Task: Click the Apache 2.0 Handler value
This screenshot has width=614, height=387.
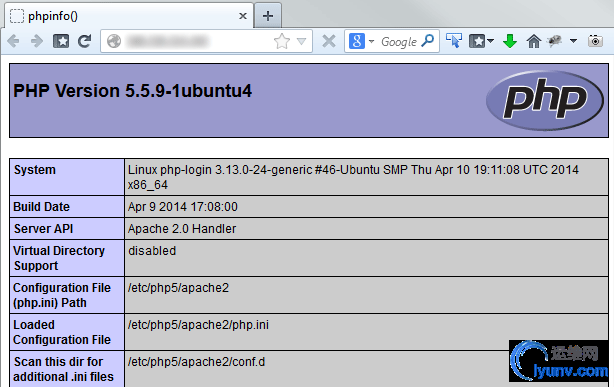Action: (182, 229)
